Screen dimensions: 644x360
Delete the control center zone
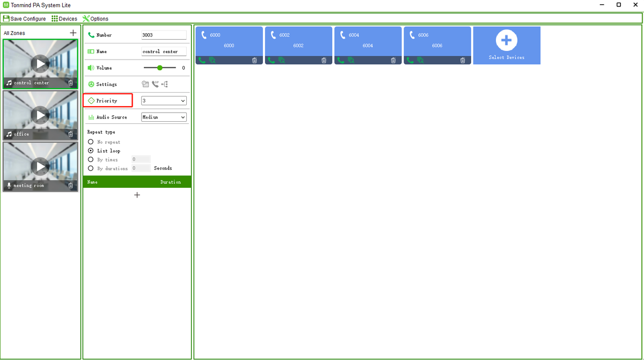71,83
